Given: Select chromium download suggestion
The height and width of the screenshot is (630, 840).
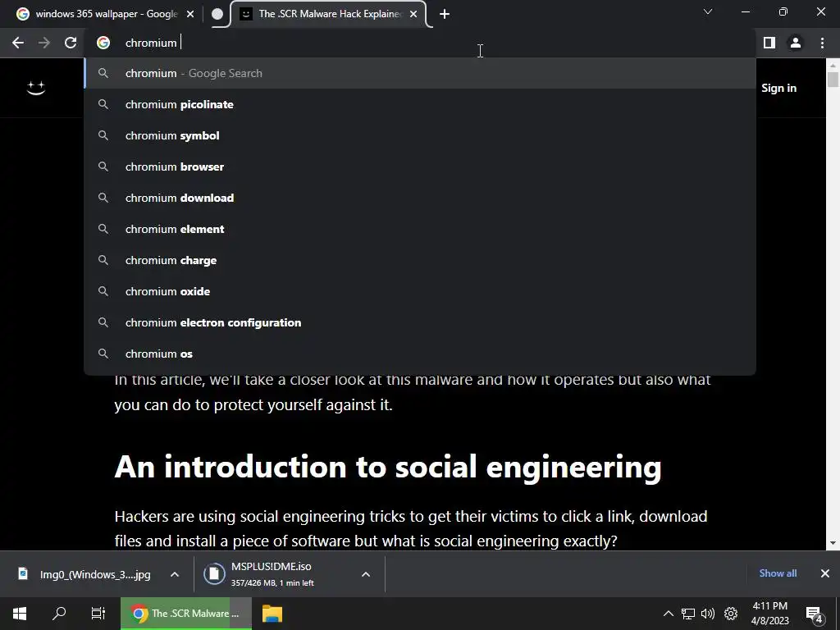Looking at the screenshot, I should click(x=420, y=198).
